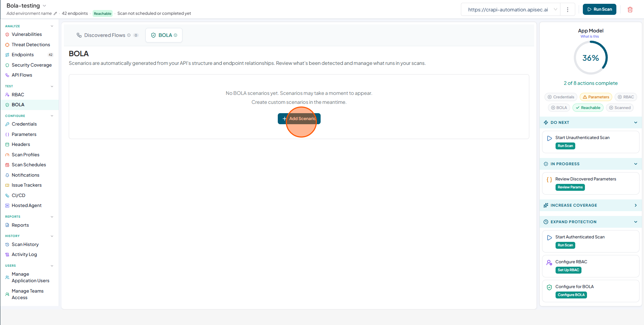Open the Bola-testing application dropdown

point(44,6)
